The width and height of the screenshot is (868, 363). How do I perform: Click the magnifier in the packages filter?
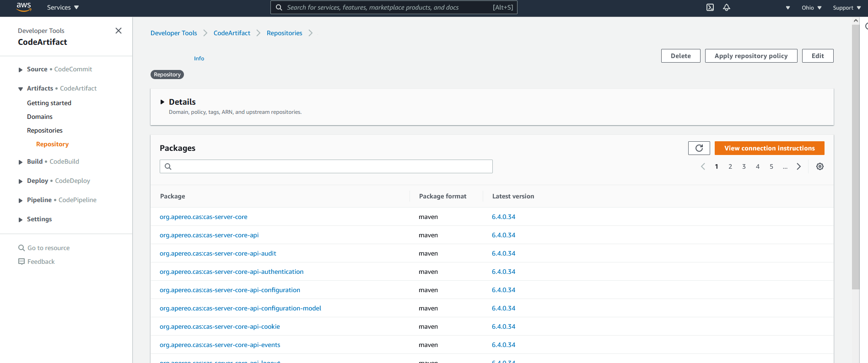pos(168,166)
